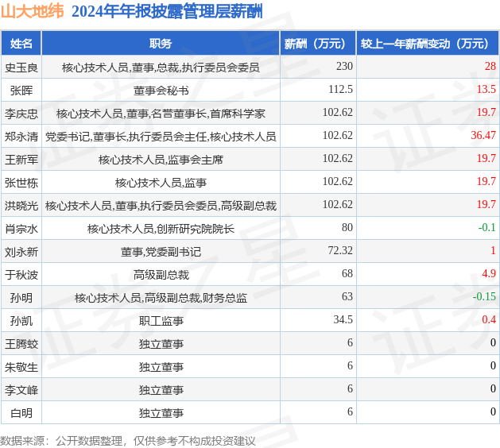Click the salary change value 13.5

[486, 89]
